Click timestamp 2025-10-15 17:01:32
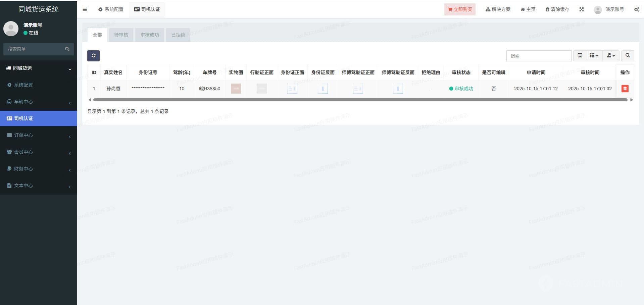This screenshot has width=644, height=305. 590,89
